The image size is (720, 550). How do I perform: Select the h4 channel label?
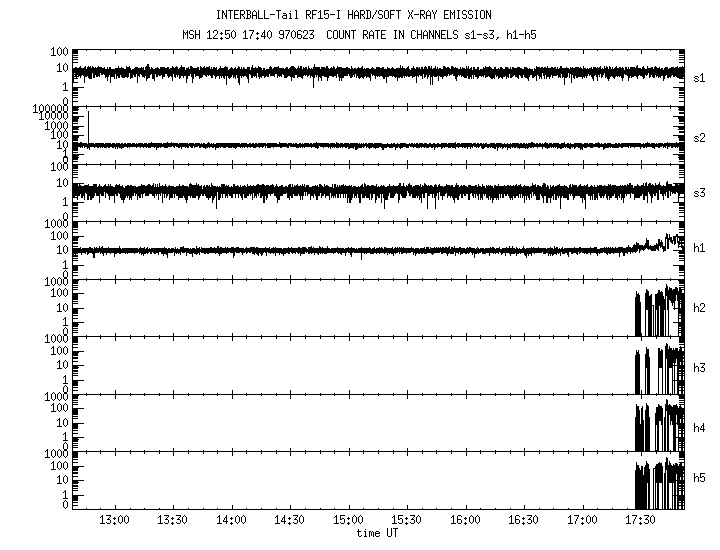[x=699, y=426]
